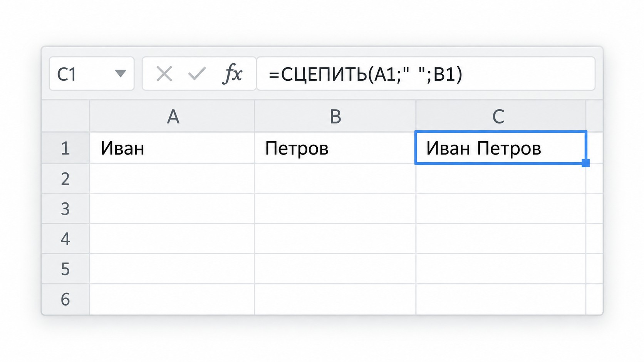Select row 1 header
644x362 pixels.
[x=65, y=148]
